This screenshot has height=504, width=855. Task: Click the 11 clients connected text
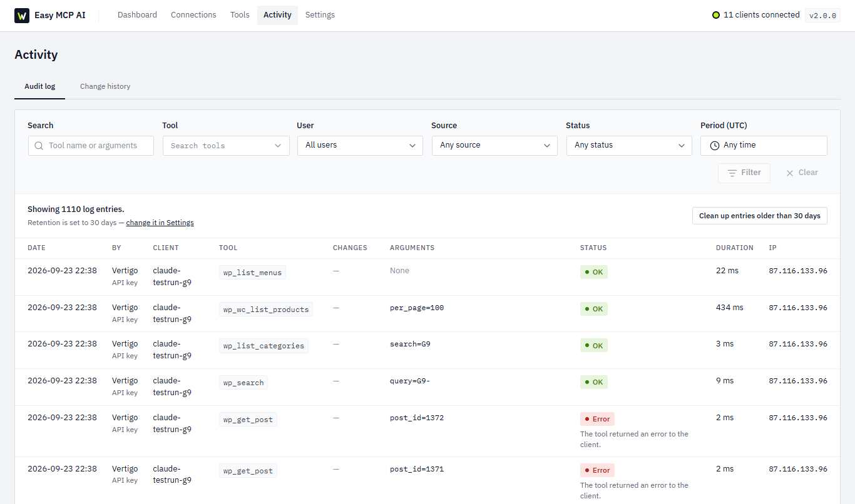(762, 15)
